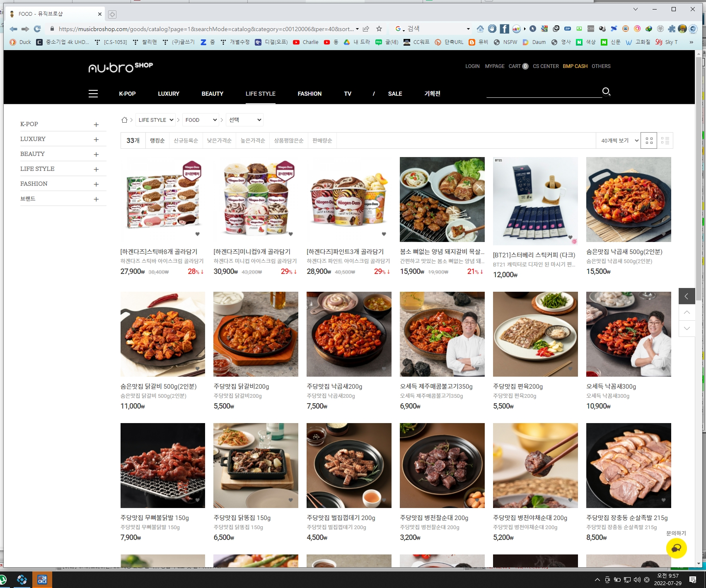Show hidden system tray icons
The height and width of the screenshot is (588, 706).
click(x=597, y=580)
